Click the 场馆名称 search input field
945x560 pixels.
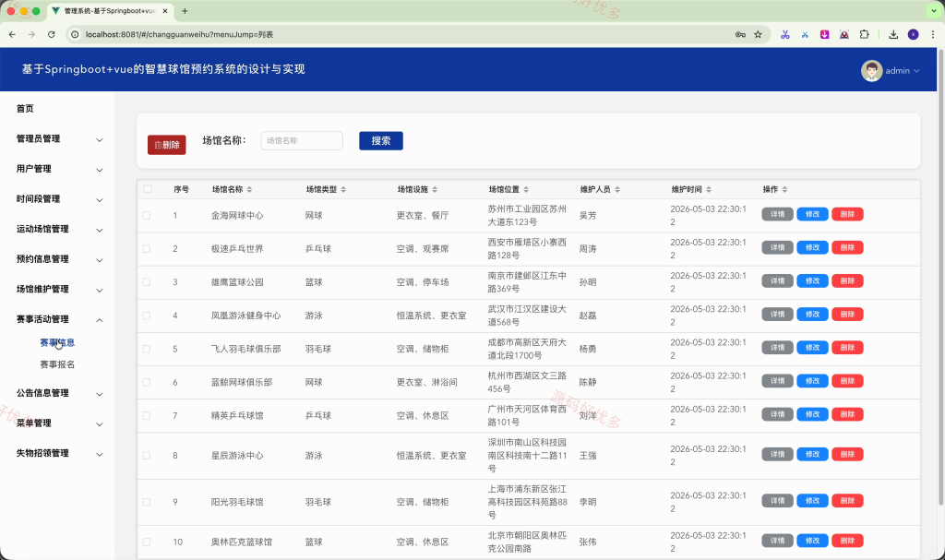click(x=302, y=141)
